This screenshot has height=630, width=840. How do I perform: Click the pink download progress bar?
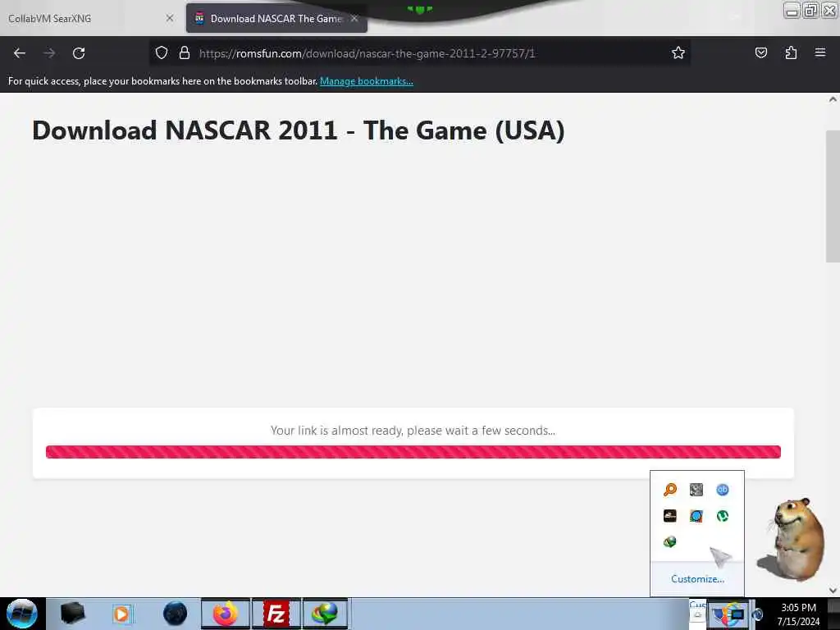click(413, 452)
